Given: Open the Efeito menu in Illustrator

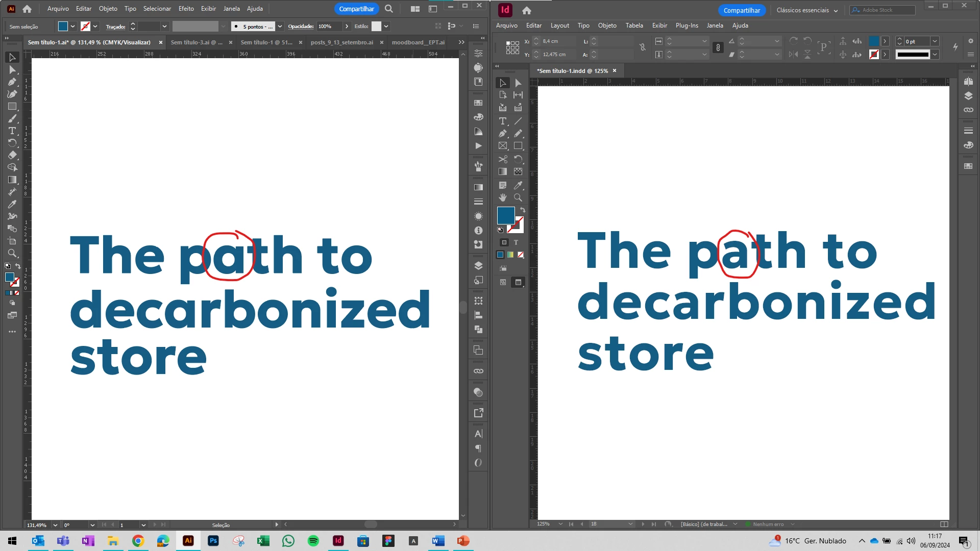Looking at the screenshot, I should (186, 9).
